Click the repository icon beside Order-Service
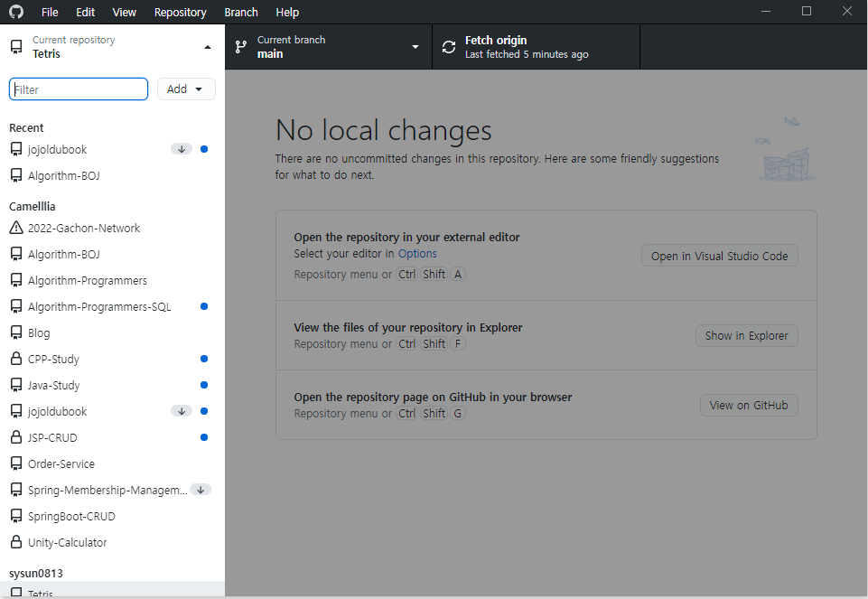 point(16,463)
